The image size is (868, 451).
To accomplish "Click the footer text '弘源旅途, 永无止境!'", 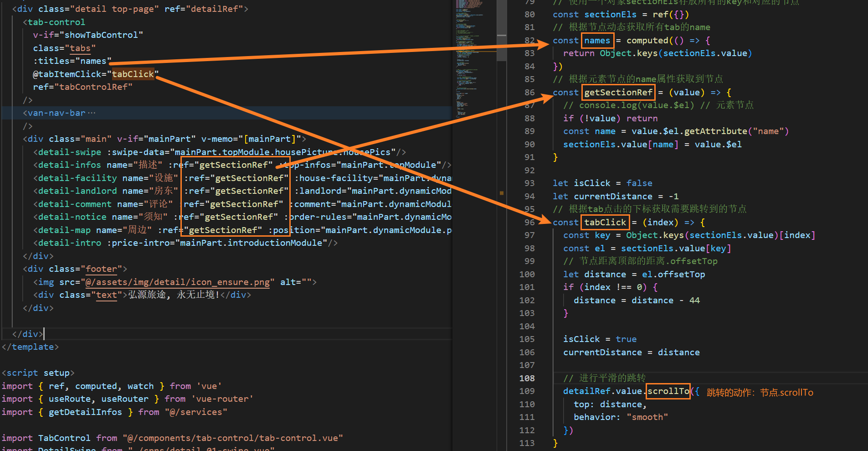I will 174,295.
